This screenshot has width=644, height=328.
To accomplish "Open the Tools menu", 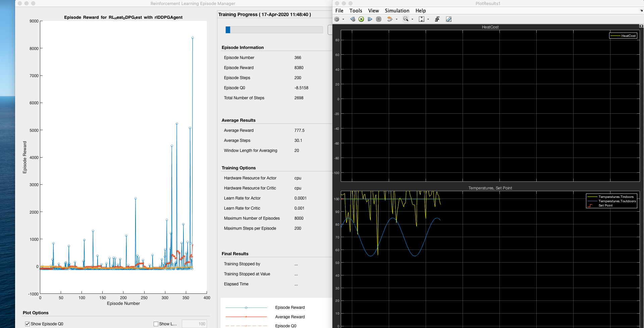I will (356, 11).
